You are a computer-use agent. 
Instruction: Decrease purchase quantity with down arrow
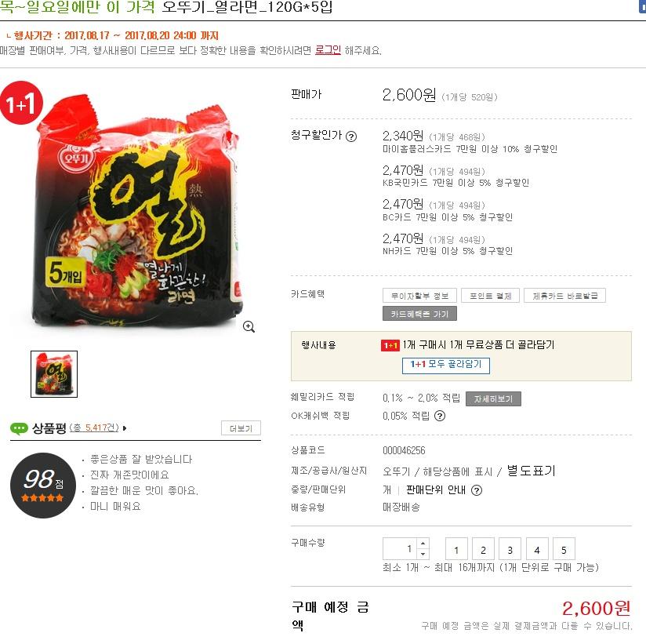point(423,554)
